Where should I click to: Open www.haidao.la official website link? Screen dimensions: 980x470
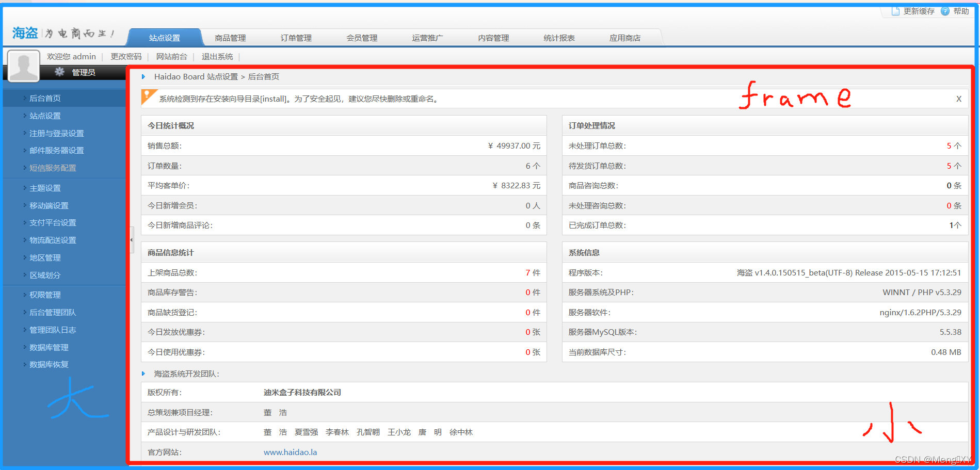tap(290, 451)
